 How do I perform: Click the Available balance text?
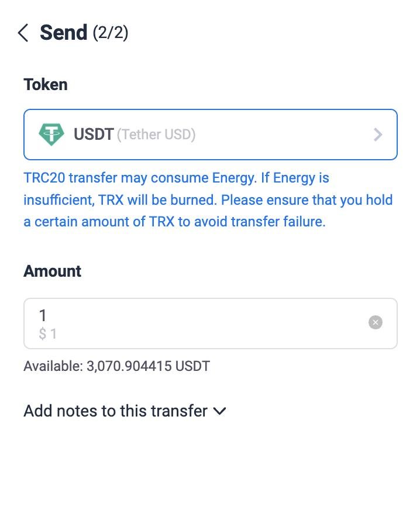[116, 366]
